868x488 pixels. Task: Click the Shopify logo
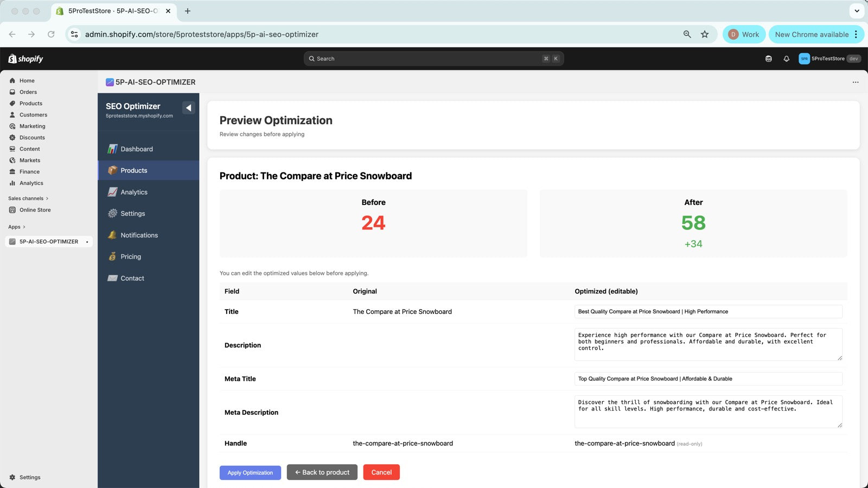pyautogui.click(x=25, y=59)
